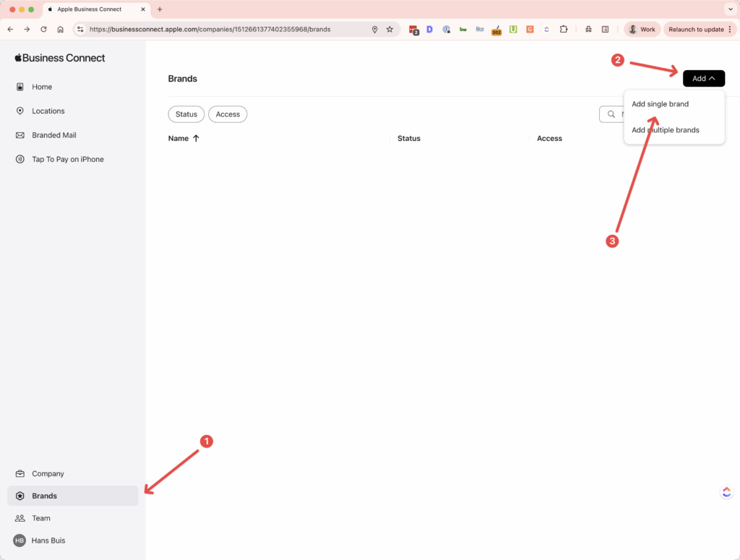Click the search magnifier in the brand search field
The width and height of the screenshot is (740, 560).
click(611, 114)
